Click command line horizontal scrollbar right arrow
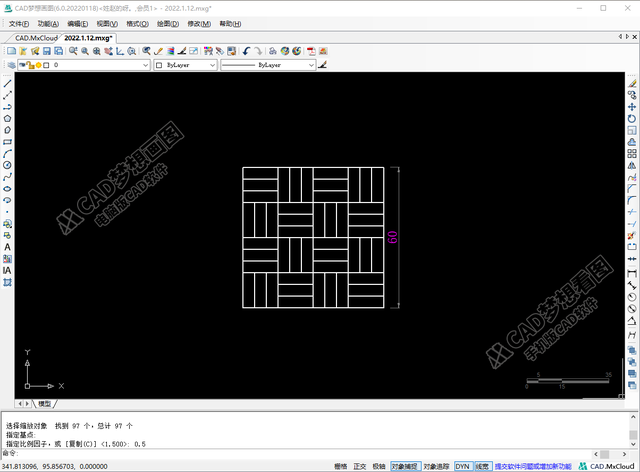This screenshot has height=472, width=640. click(x=624, y=454)
